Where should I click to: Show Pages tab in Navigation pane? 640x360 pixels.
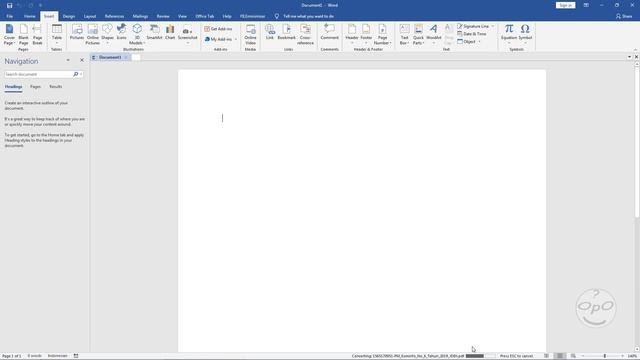[x=36, y=87]
